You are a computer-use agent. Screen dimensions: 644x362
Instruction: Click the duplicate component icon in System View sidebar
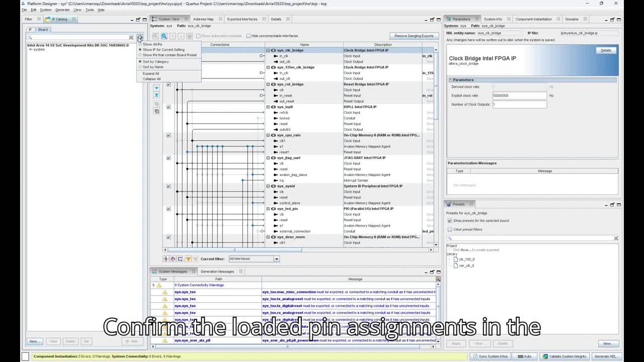pyautogui.click(x=156, y=111)
